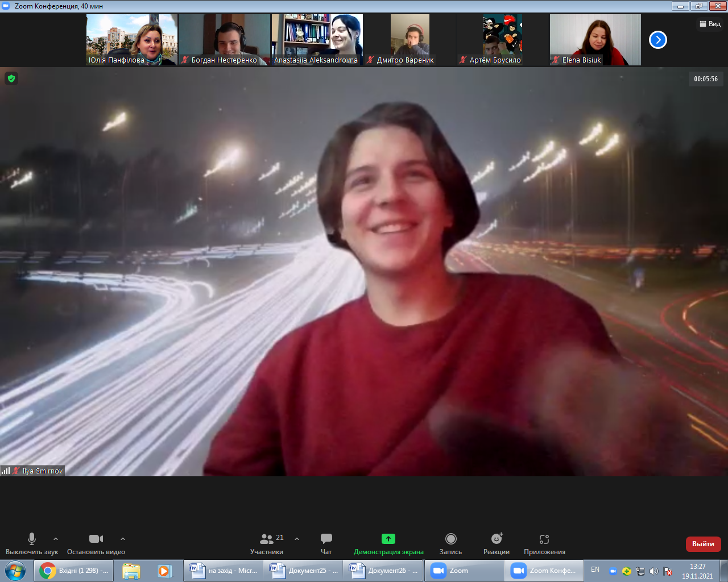Screen dimensions: 728x582
Task: Click the EN language indicator in tray
Action: (x=595, y=569)
